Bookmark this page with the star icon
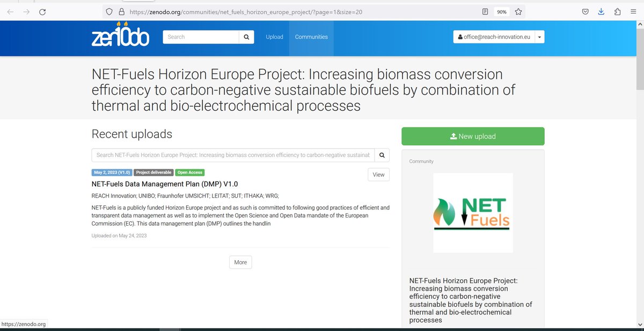 click(x=518, y=11)
